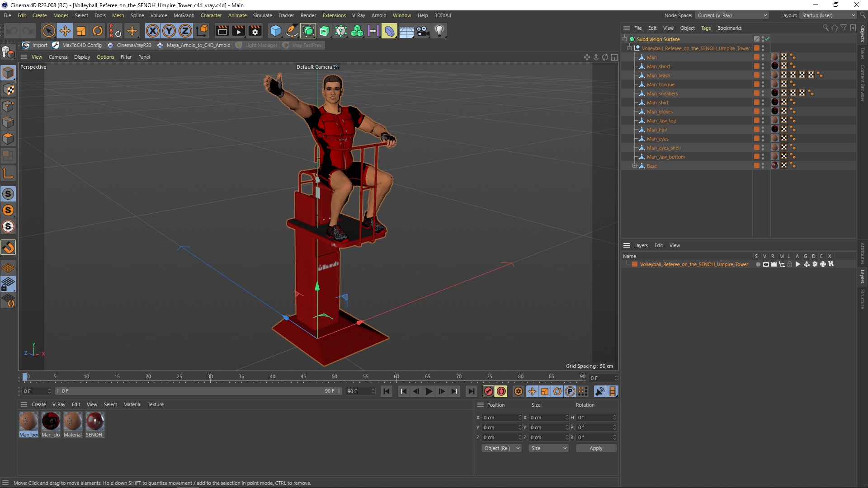This screenshot has height=488, width=868.
Task: Click the Play Forwards button
Action: [x=429, y=391]
